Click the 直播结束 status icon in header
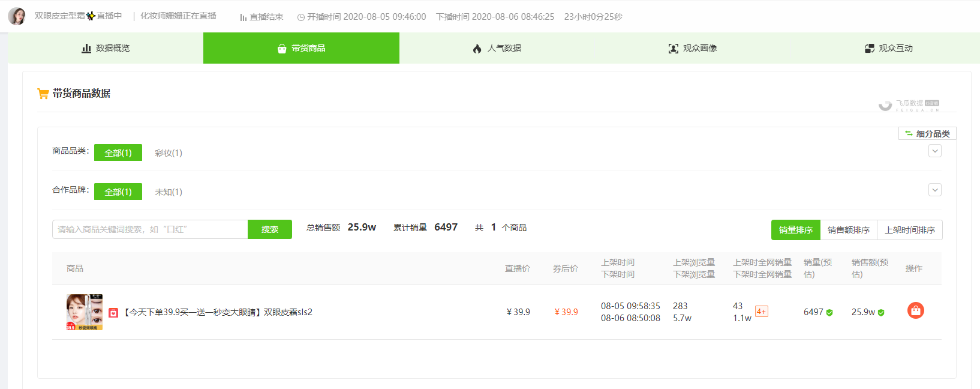 (x=244, y=17)
